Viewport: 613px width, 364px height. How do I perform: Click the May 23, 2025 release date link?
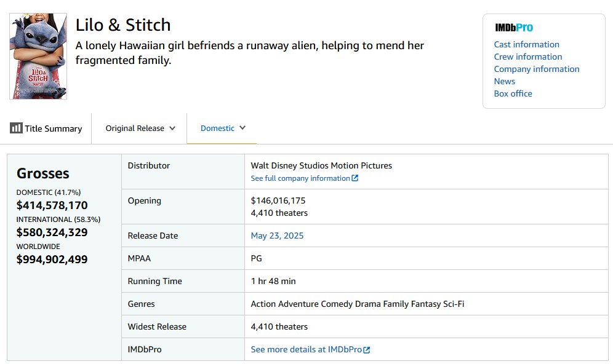[x=277, y=235]
